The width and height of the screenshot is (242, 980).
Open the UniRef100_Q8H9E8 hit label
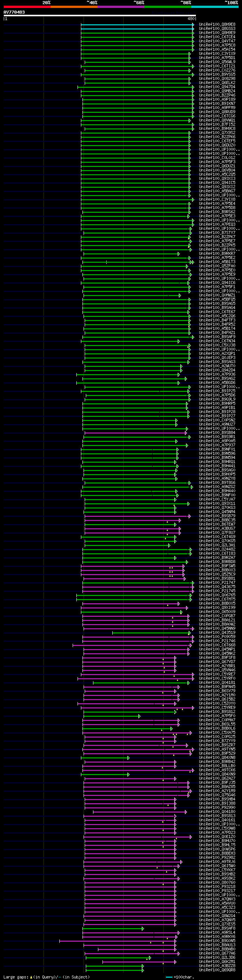[217, 25]
